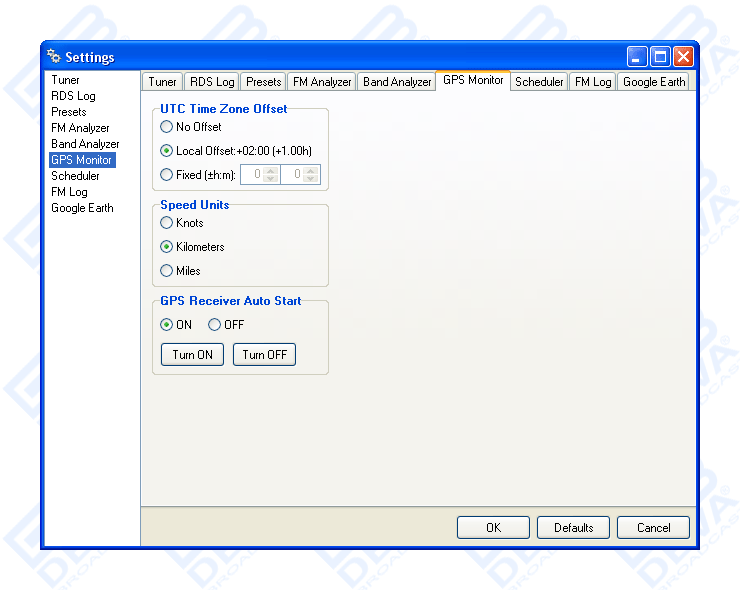The width and height of the screenshot is (740, 590).
Task: Select FM Analyzer in the left sidebar
Action: [x=80, y=128]
